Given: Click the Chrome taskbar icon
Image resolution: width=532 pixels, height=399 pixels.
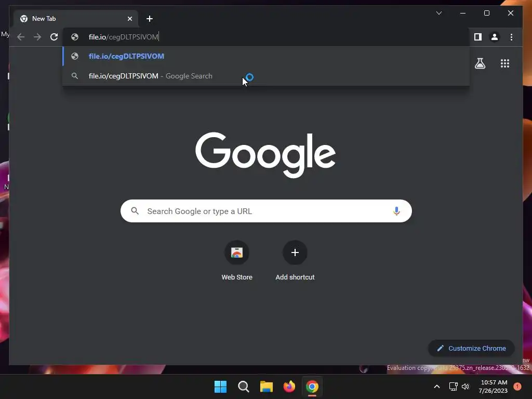Looking at the screenshot, I should [x=312, y=387].
